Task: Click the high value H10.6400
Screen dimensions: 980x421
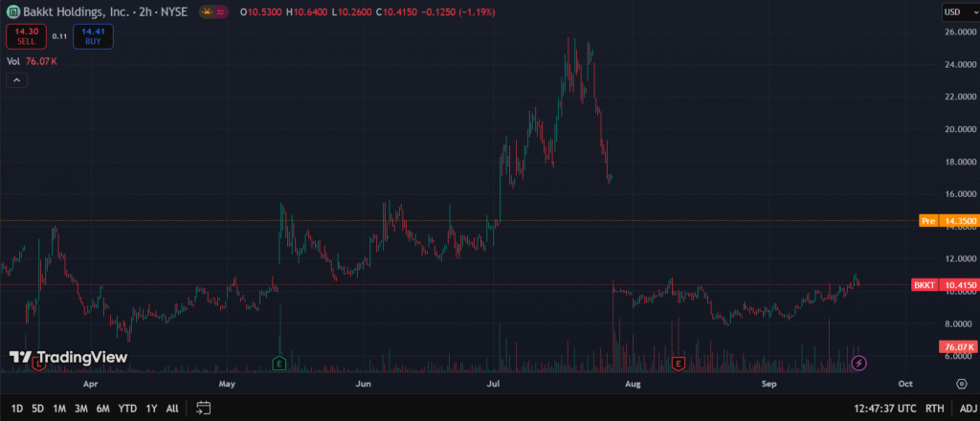Action: pos(307,11)
